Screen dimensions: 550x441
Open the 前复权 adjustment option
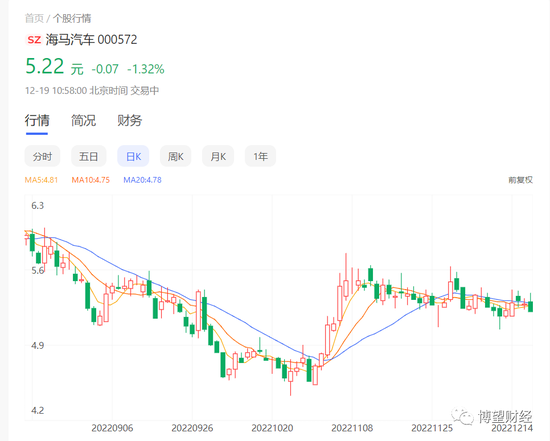point(521,180)
